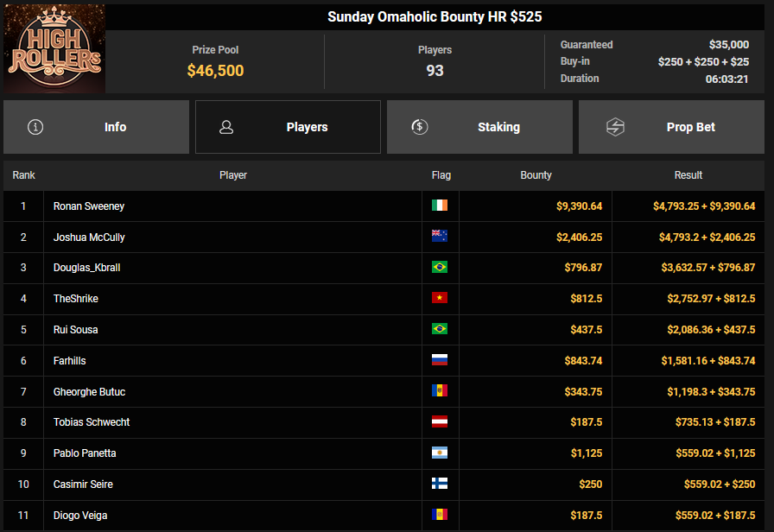Image resolution: width=774 pixels, height=532 pixels.
Task: Click Joshua McCully's Australia flag icon
Action: (440, 237)
